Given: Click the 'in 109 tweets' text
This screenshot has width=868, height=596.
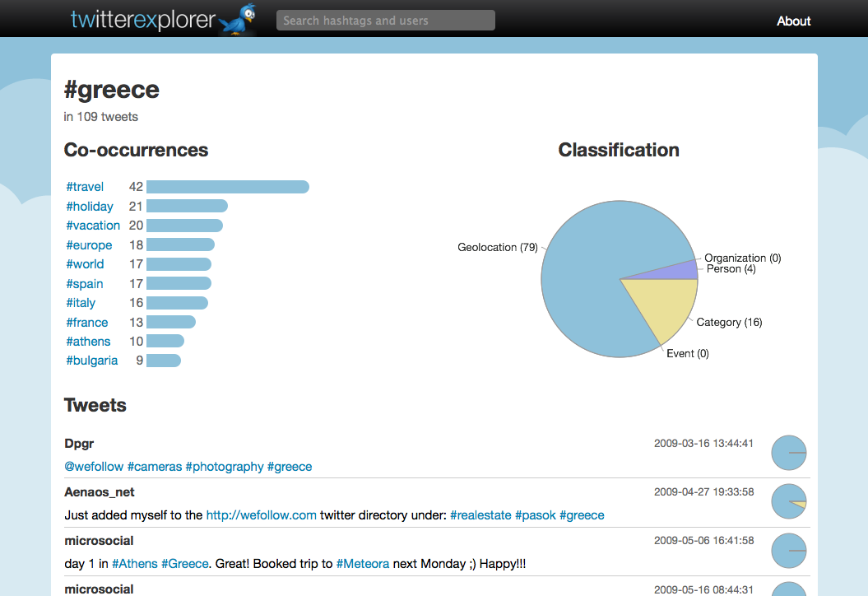Looking at the screenshot, I should click(100, 117).
